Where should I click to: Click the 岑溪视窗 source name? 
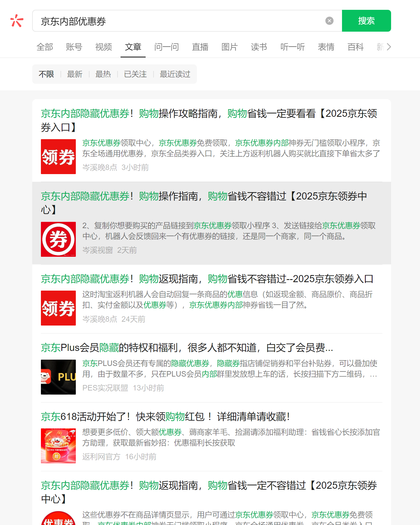pos(98,250)
